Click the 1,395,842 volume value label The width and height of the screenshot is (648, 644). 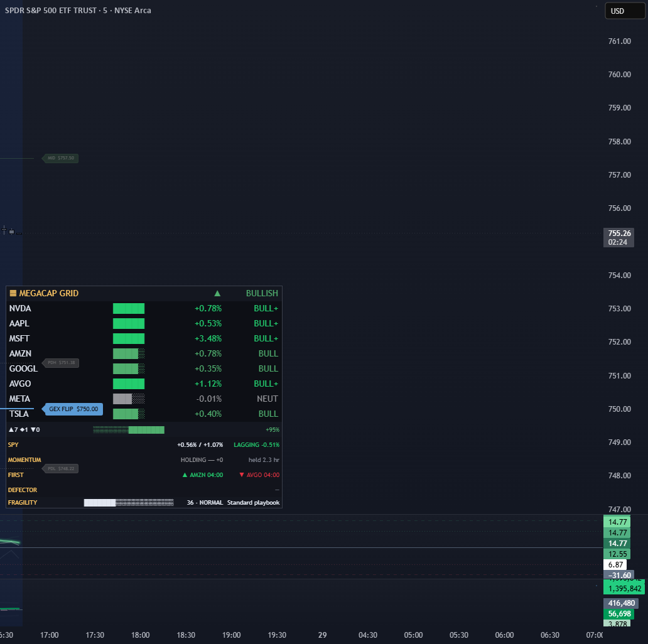click(624, 589)
